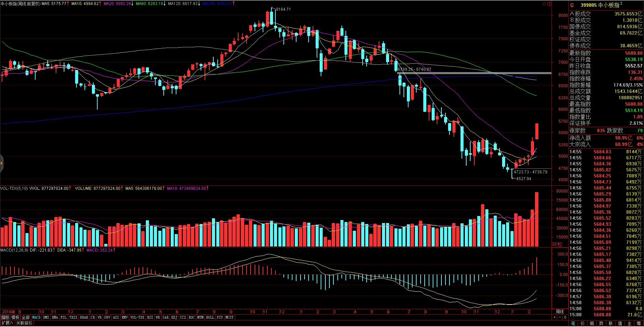This screenshot has height=327, width=644.
Task: Click the plus zoom-in button below 周线
Action: 555,317
